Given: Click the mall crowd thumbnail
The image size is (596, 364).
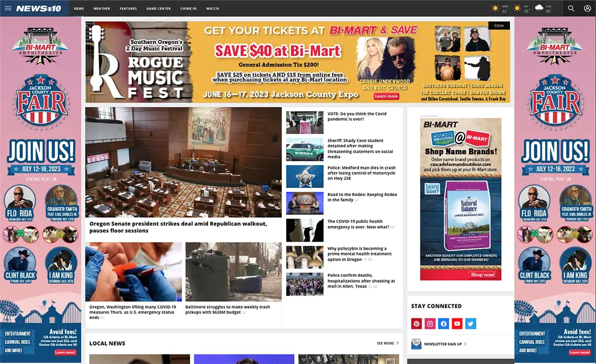Looking at the screenshot, I should [x=305, y=284].
